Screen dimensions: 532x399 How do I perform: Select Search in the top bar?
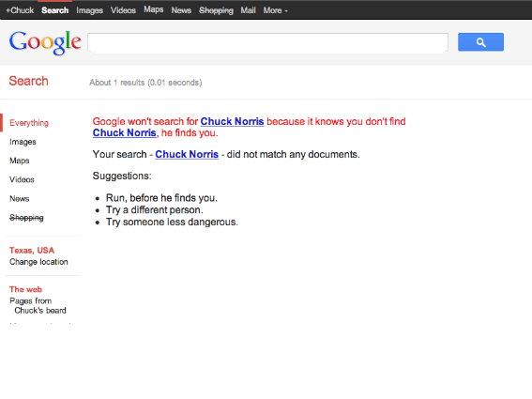[55, 10]
